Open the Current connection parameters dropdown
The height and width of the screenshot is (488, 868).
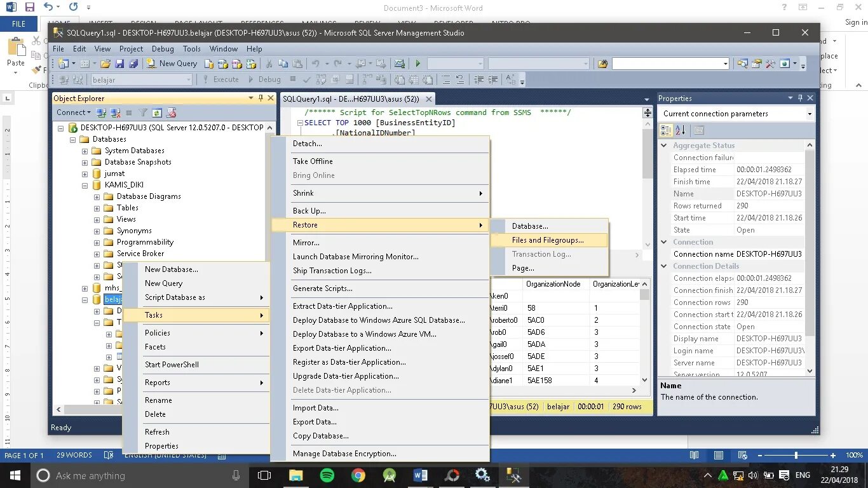[x=810, y=114]
